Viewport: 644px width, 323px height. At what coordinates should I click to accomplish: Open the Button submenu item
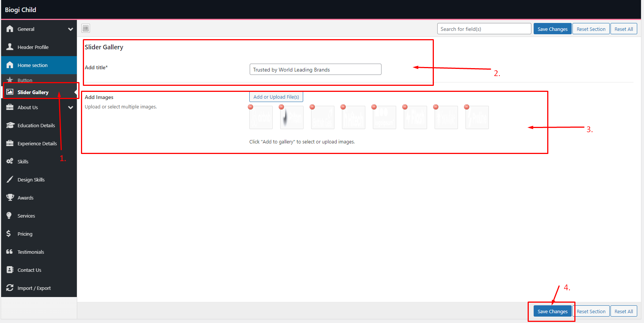(39, 80)
